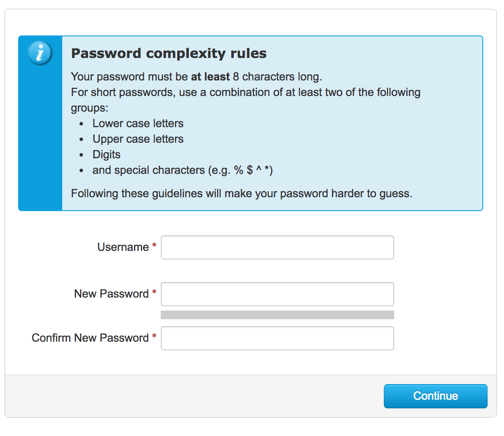Click the blue info icon

pos(40,53)
